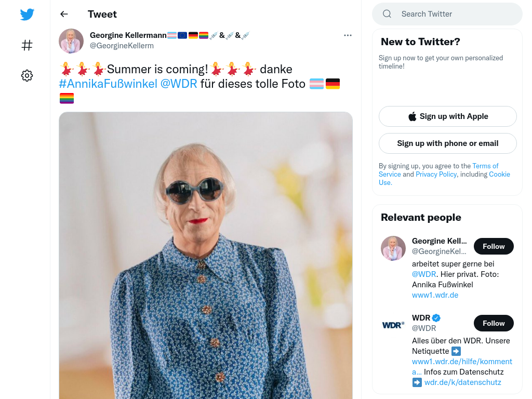
Task: Open the tweet's photo
Action: 206,255
